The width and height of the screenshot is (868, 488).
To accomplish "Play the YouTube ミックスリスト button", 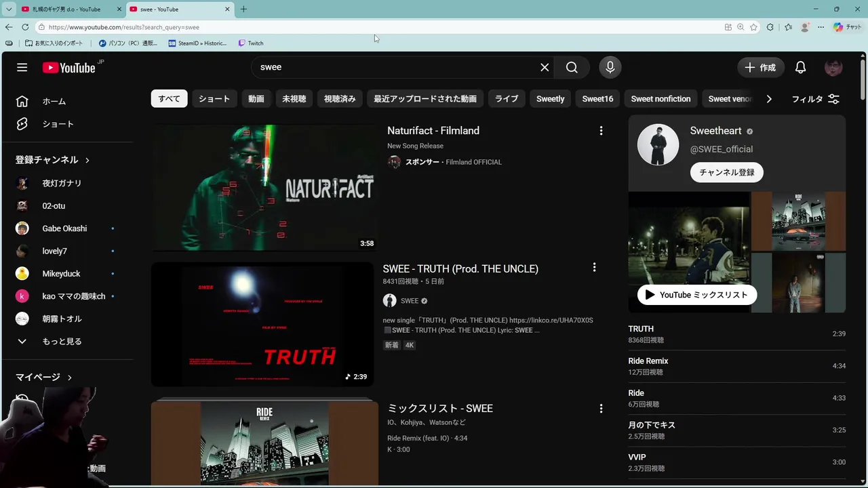I will click(x=697, y=295).
